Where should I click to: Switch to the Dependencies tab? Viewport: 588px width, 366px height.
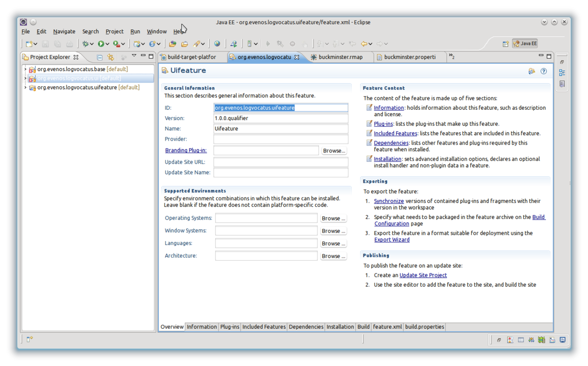tap(306, 327)
